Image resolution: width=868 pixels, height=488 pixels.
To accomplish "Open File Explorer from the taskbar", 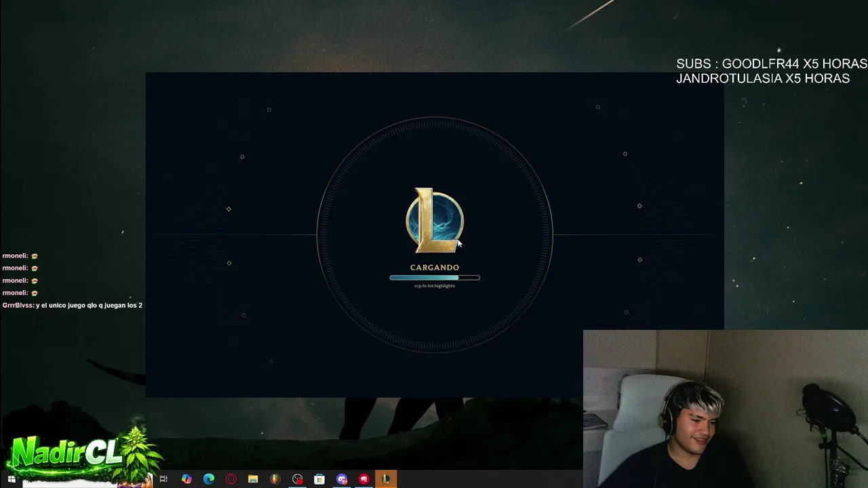I will click(253, 479).
